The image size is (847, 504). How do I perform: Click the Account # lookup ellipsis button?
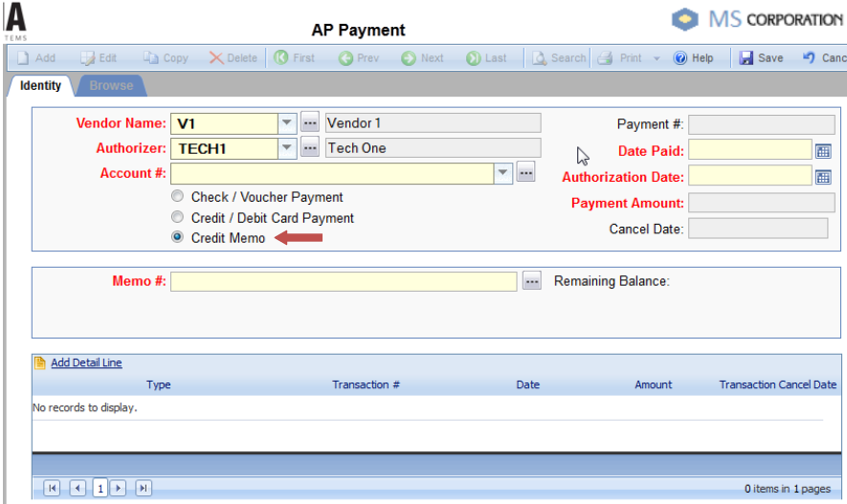526,173
